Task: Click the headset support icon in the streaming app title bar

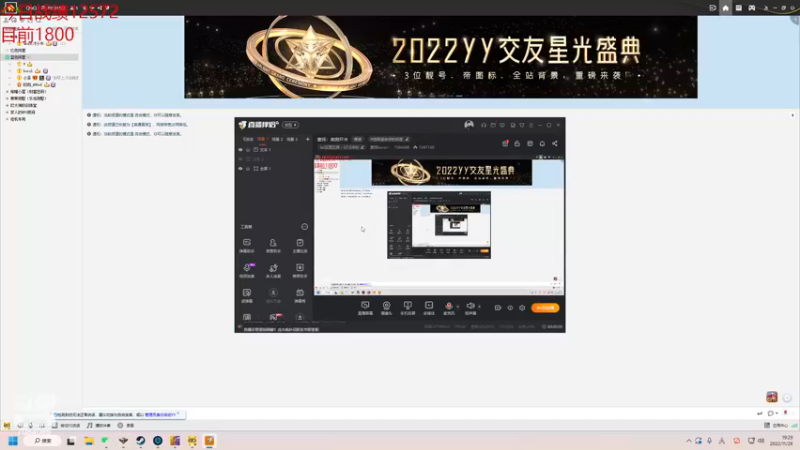Action: click(483, 125)
